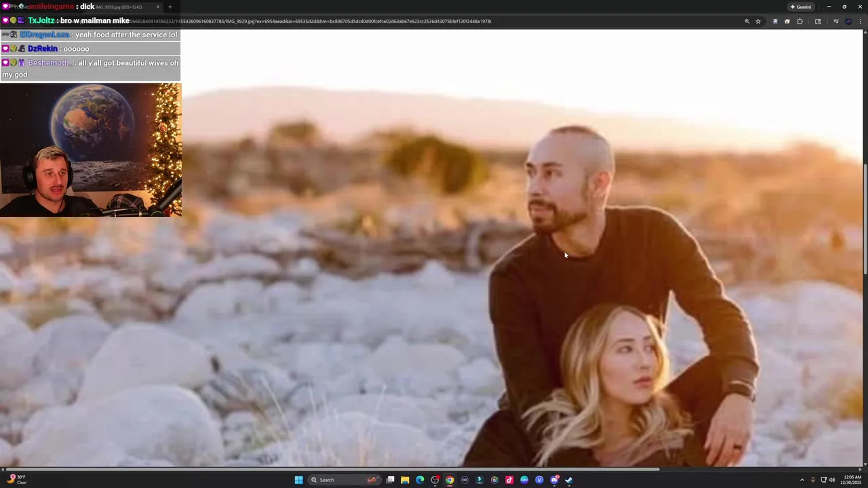Open the media control icon in toolbar
Image resolution: width=868 pixels, height=488 pixels.
[836, 21]
